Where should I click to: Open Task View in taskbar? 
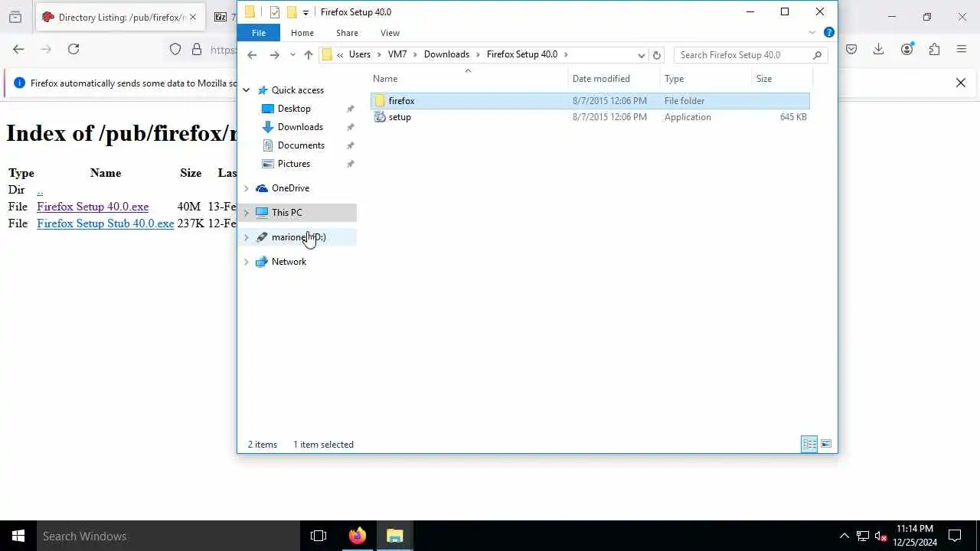pyautogui.click(x=318, y=536)
